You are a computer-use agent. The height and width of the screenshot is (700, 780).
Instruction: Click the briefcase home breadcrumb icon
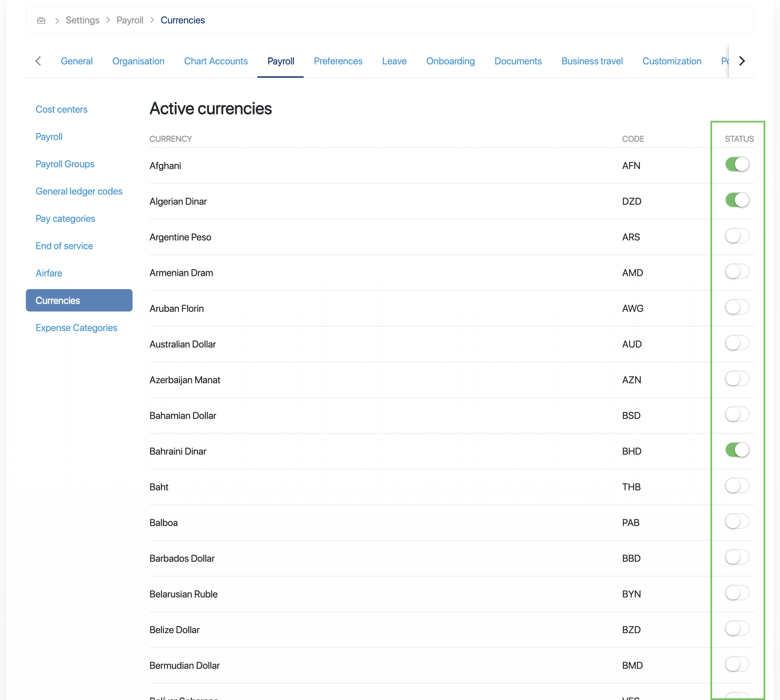click(x=41, y=20)
